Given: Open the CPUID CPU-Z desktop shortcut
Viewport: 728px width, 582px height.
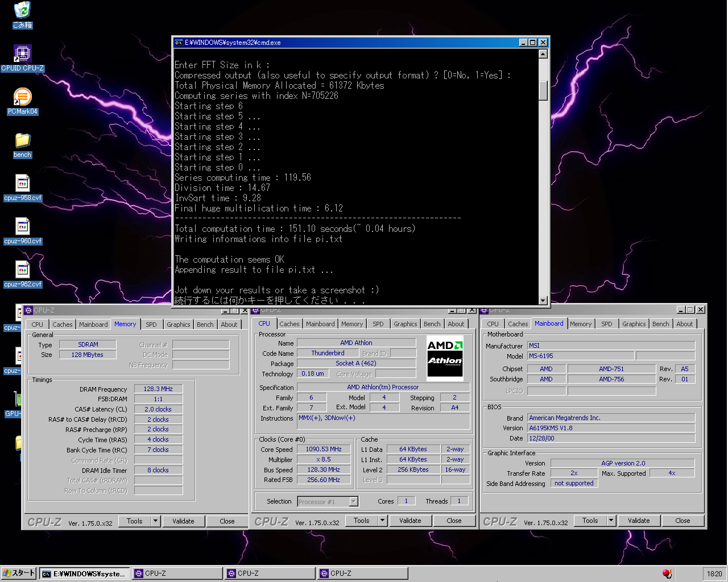Looking at the screenshot, I should (22, 59).
